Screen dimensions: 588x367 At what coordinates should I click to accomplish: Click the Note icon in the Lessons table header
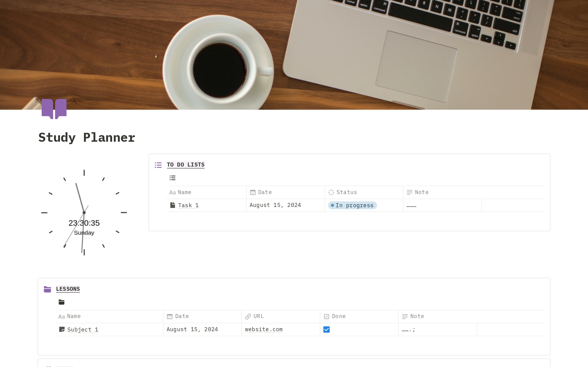404,316
